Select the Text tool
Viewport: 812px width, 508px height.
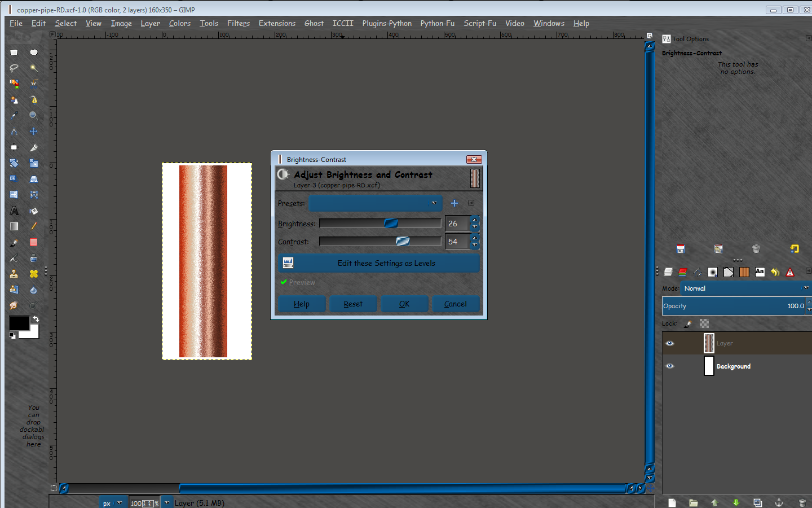tap(14, 211)
